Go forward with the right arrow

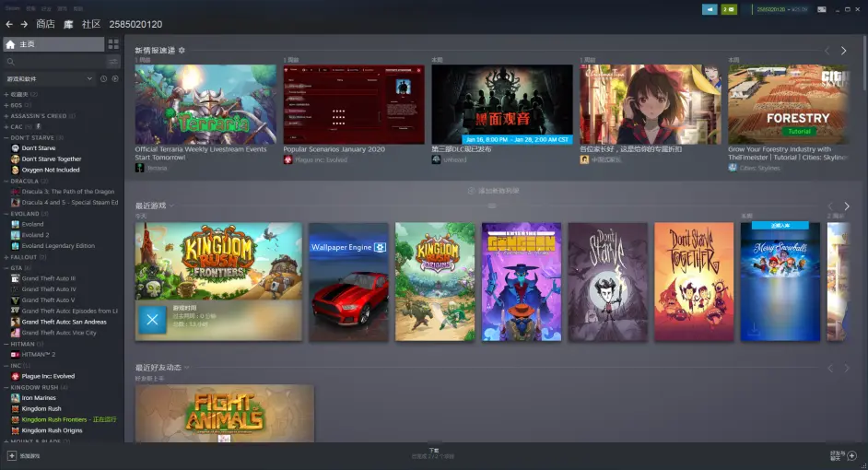point(24,24)
